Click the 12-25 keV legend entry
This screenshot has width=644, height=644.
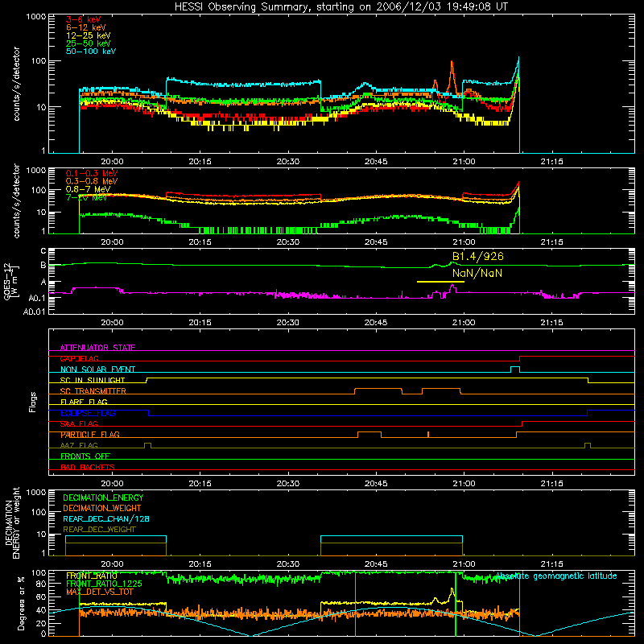[89, 35]
